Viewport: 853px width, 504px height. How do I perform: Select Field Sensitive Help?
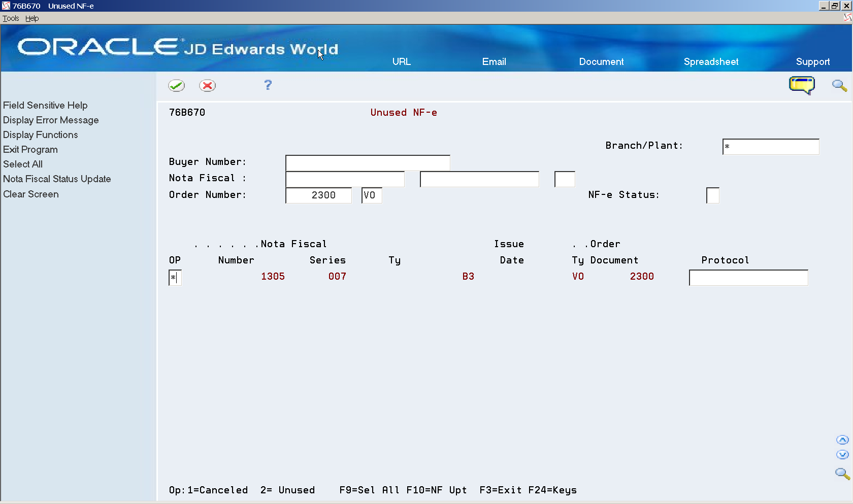click(x=45, y=105)
